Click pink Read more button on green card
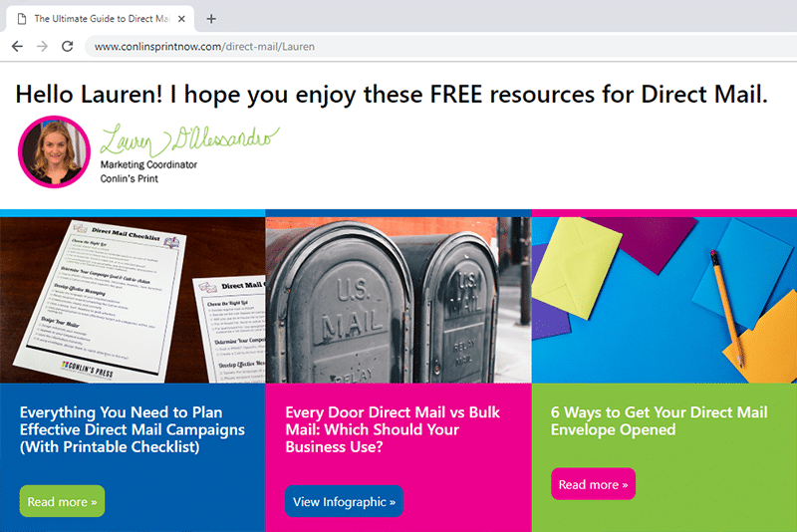797x532 pixels. click(593, 484)
